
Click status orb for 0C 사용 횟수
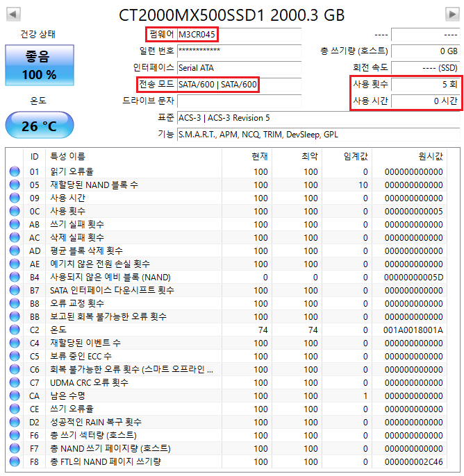click(15, 211)
